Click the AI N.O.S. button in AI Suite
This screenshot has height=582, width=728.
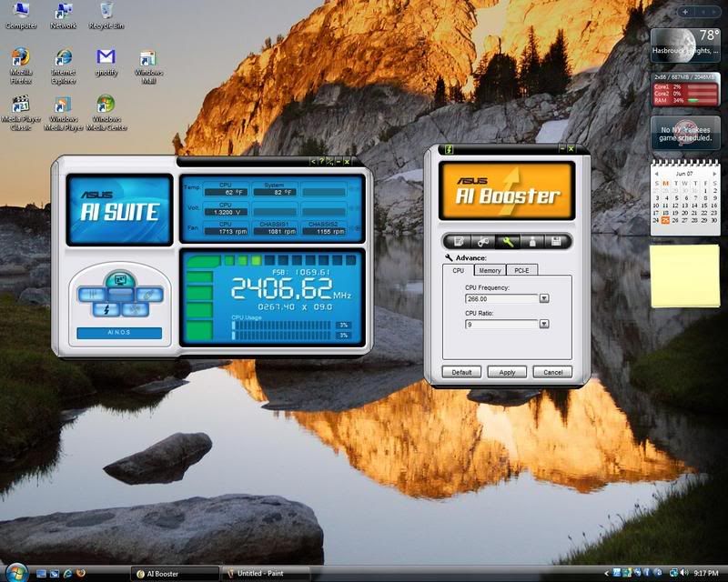[119, 333]
